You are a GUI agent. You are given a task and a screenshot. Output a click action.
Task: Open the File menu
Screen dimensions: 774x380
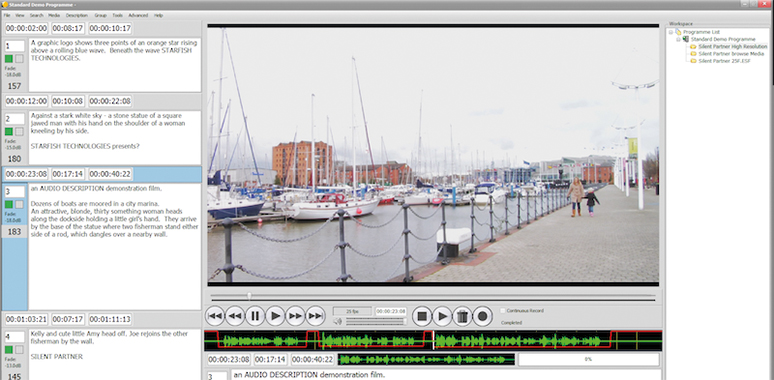click(7, 16)
